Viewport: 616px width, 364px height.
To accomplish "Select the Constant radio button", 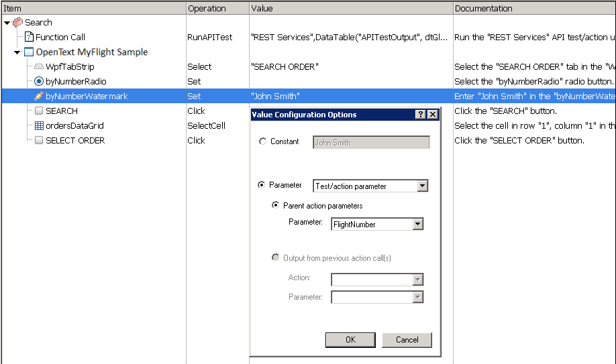I will pos(262,141).
